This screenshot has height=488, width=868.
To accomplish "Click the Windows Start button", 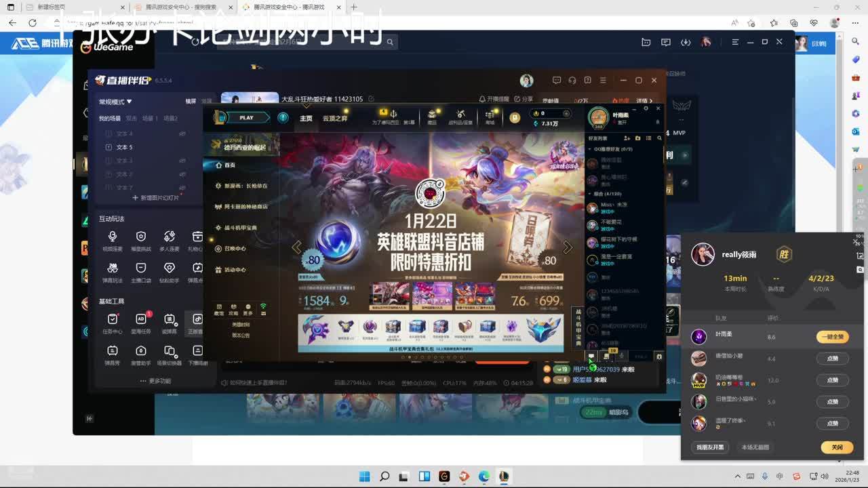I will (365, 476).
